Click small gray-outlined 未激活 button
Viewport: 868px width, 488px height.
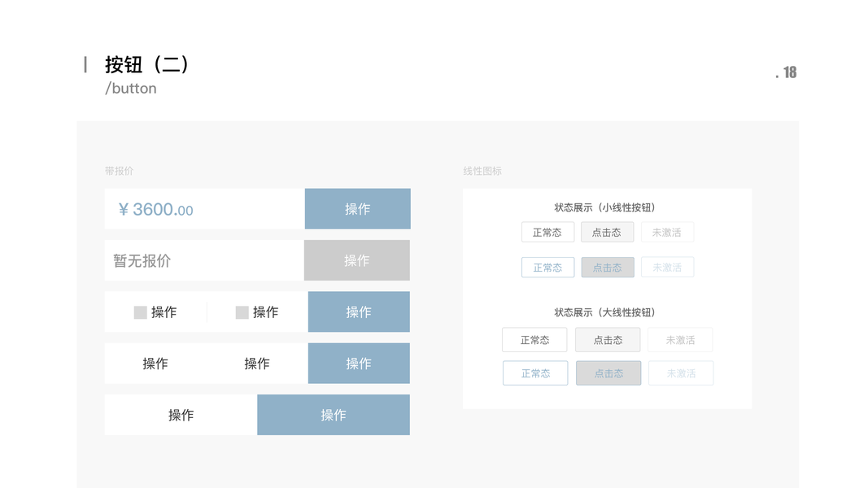[667, 233]
